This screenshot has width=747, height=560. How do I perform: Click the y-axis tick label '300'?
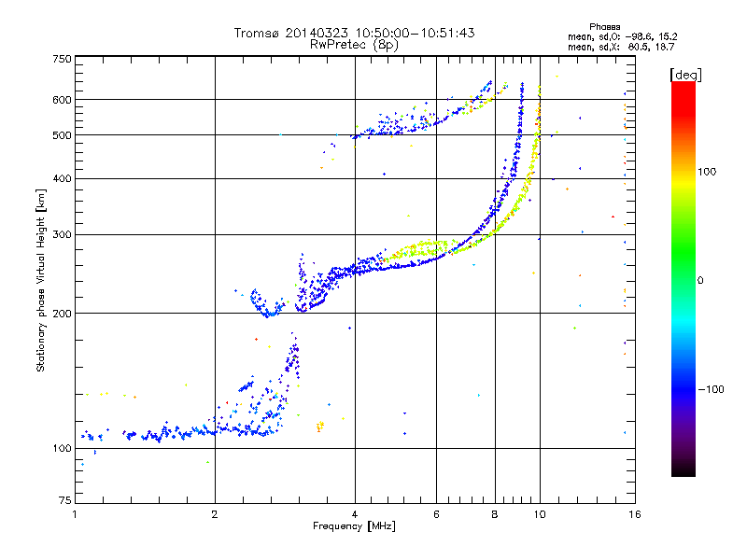tap(62, 235)
